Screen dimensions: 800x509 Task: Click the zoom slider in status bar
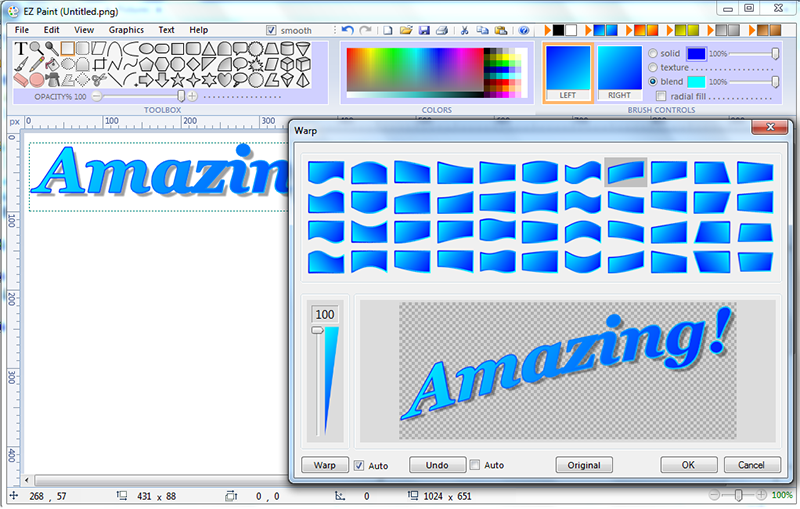coord(738,495)
